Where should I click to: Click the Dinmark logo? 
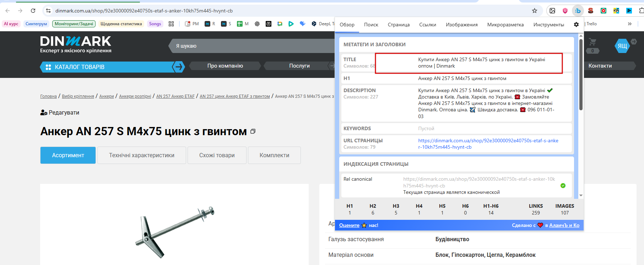point(76,44)
